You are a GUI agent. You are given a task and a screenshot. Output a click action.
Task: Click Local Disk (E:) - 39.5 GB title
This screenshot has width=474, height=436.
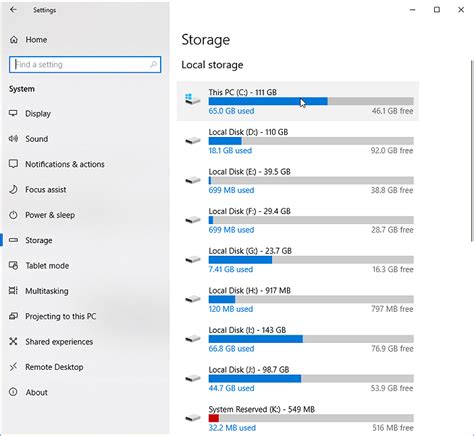pos(250,172)
